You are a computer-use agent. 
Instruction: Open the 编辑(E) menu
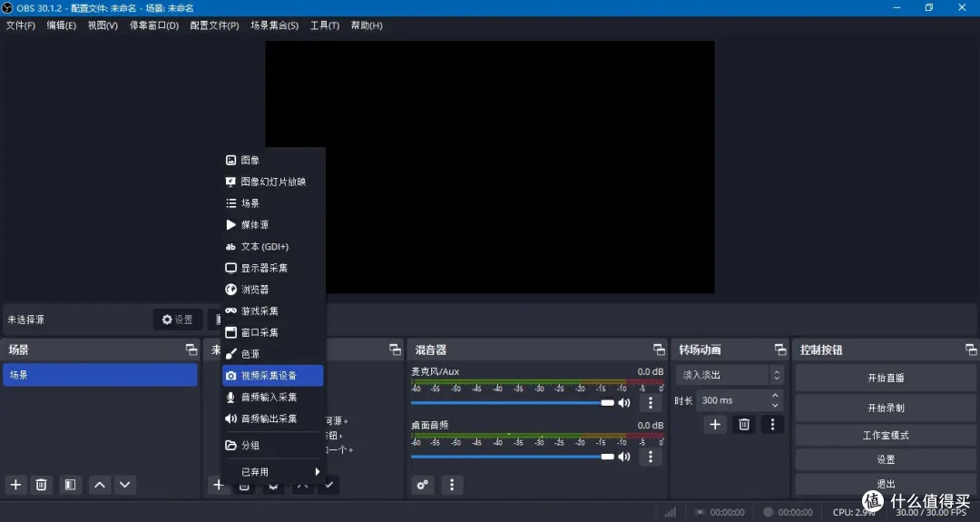(62, 25)
